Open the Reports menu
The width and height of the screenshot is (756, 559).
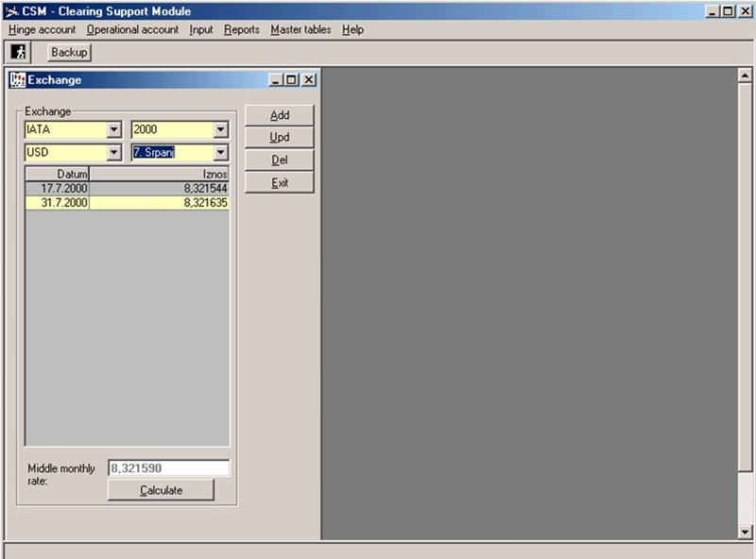[242, 29]
